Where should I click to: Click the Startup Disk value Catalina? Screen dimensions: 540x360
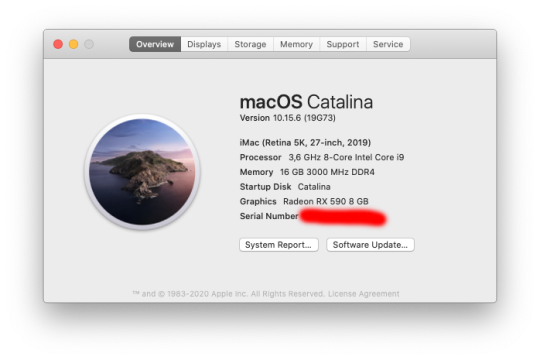click(x=314, y=187)
